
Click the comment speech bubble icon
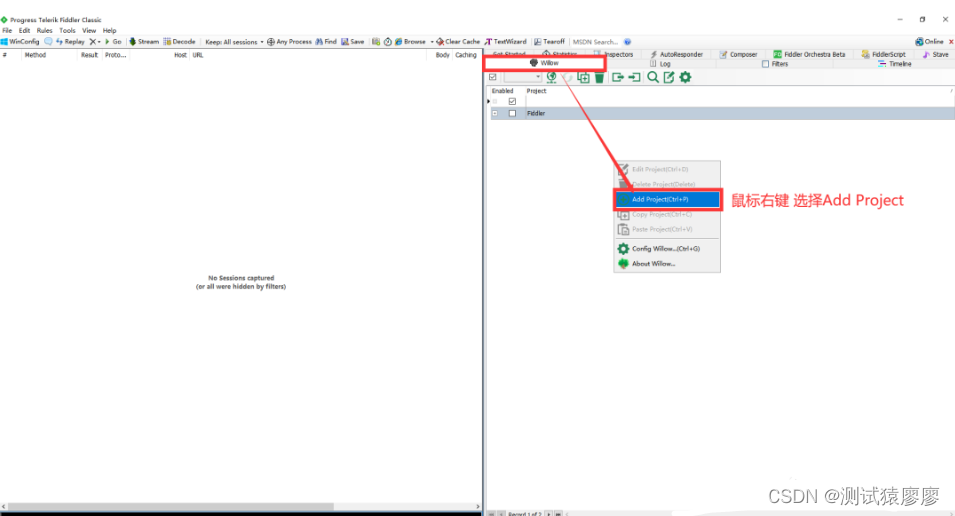(48, 41)
